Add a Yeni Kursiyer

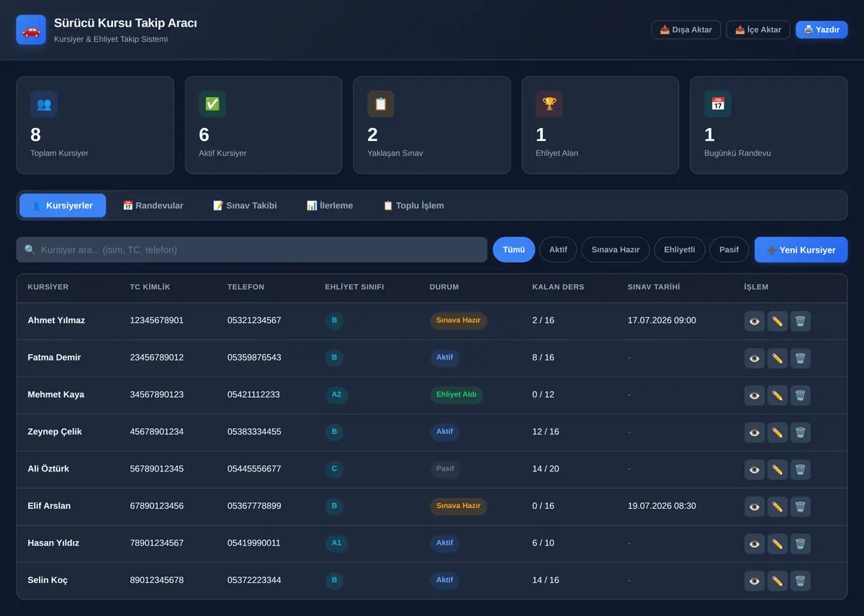pos(801,250)
